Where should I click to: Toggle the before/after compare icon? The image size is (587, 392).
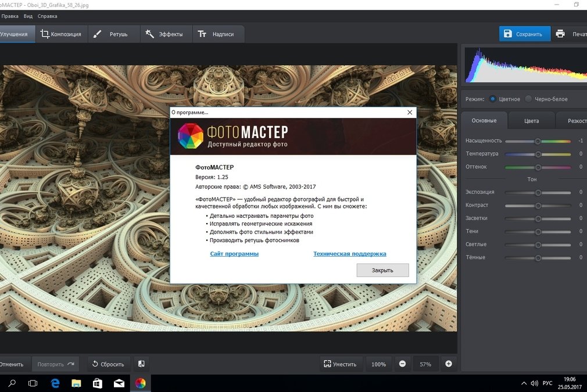pyautogui.click(x=141, y=364)
